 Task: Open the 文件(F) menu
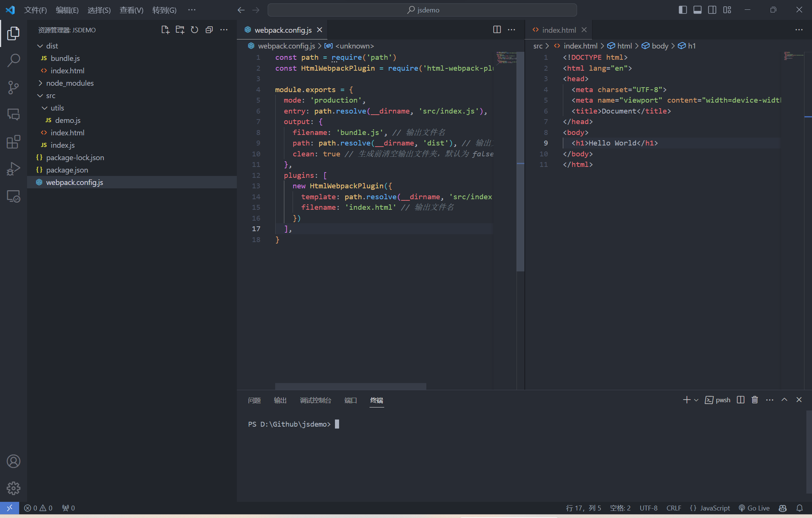[x=35, y=10]
